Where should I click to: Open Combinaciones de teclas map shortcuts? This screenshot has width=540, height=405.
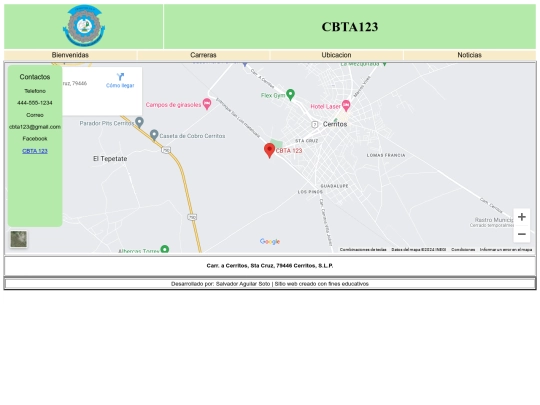click(363, 249)
